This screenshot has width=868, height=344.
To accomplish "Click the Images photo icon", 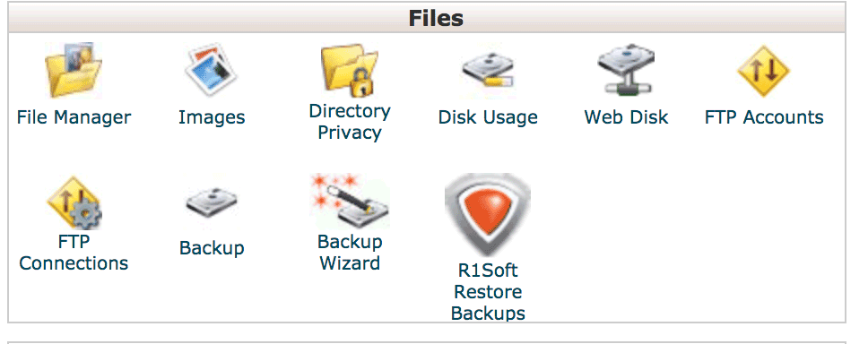I will click(211, 71).
